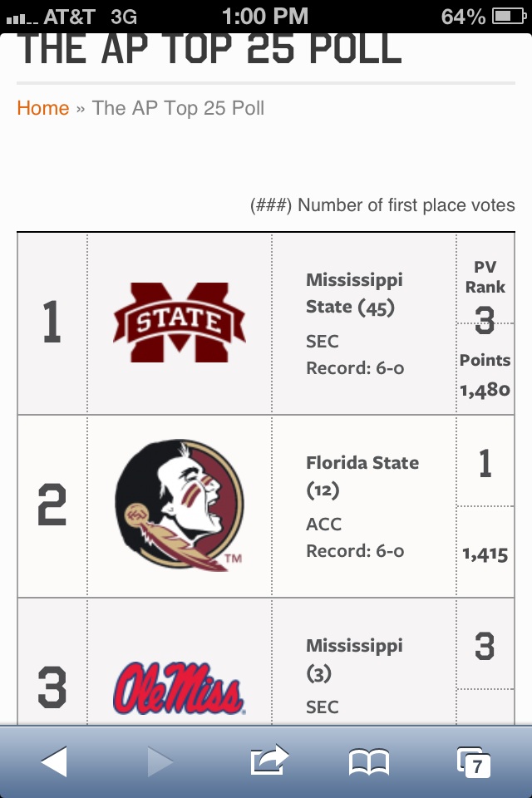Tap the 1:00 PM status bar clock

[265, 16]
